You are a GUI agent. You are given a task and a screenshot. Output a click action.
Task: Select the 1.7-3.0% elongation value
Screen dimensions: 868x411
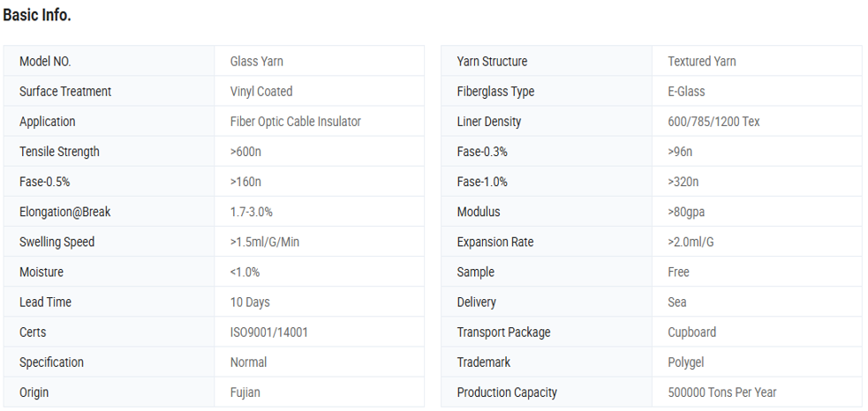click(251, 212)
